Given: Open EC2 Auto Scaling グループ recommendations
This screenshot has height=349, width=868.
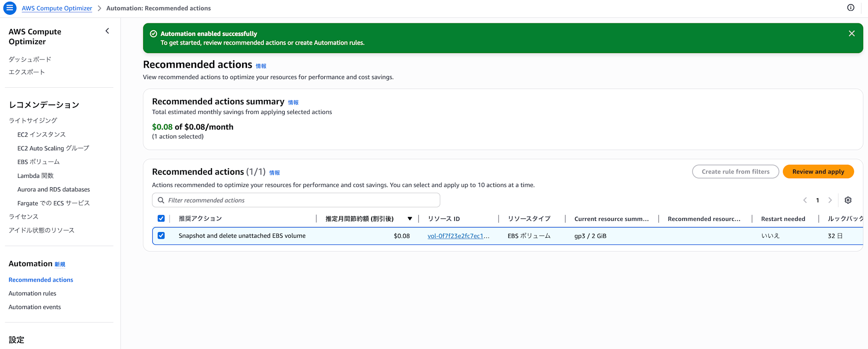Looking at the screenshot, I should 53,148.
